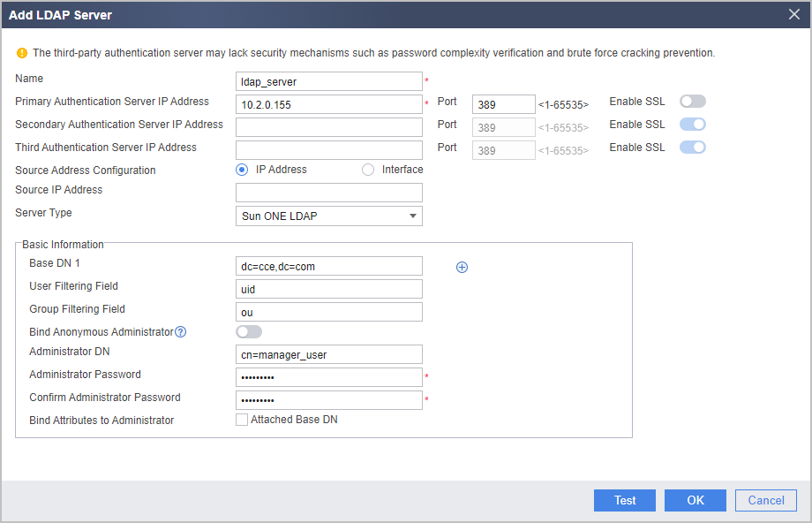Click the Base DN 1 input field
This screenshot has width=812, height=523.
pyautogui.click(x=329, y=266)
